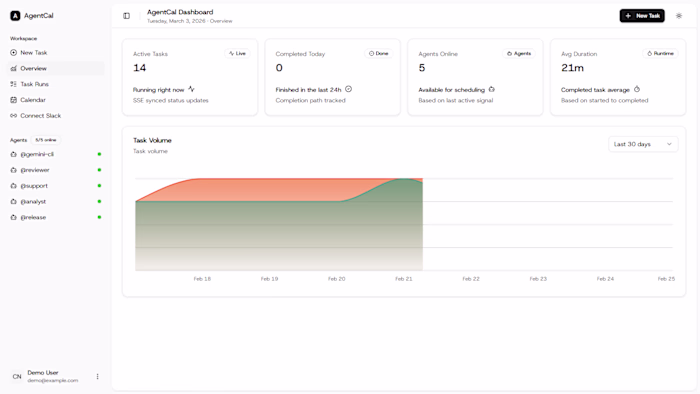Click the @release green status dot
This screenshot has height=394, width=700.
click(99, 217)
